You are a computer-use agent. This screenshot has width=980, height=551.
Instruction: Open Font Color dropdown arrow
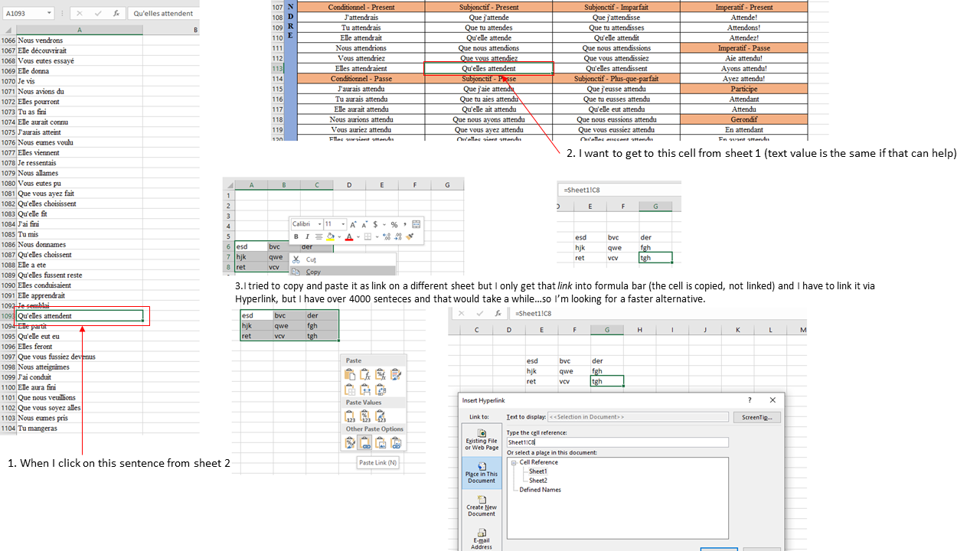pos(358,236)
